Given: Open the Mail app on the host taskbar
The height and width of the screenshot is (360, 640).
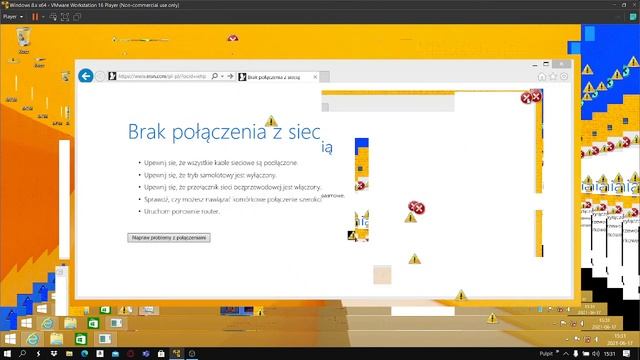Looking at the screenshot, I should [x=115, y=354].
